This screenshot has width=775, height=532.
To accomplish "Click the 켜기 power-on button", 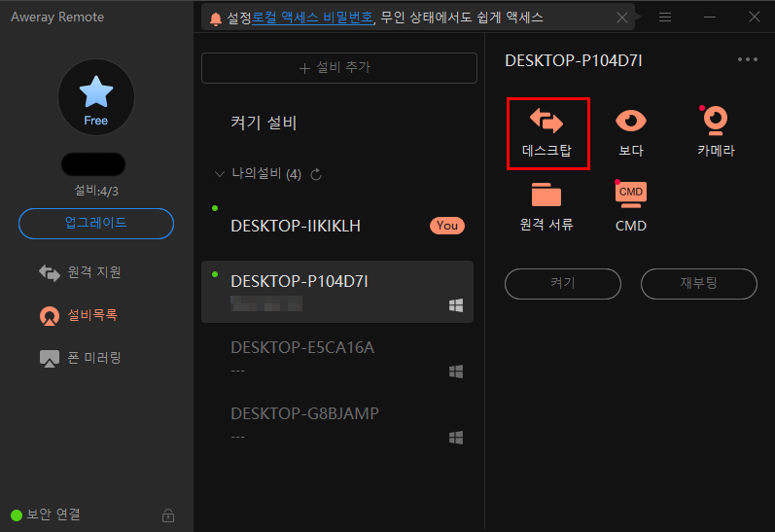I will click(562, 284).
